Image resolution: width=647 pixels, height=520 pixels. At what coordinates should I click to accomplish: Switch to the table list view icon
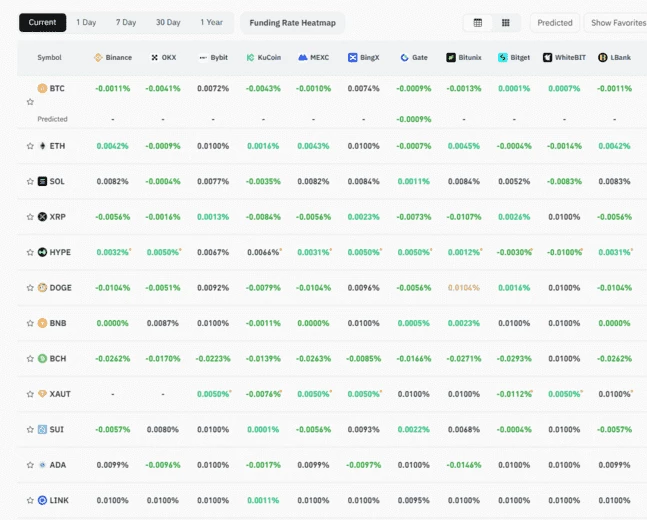coord(478,22)
